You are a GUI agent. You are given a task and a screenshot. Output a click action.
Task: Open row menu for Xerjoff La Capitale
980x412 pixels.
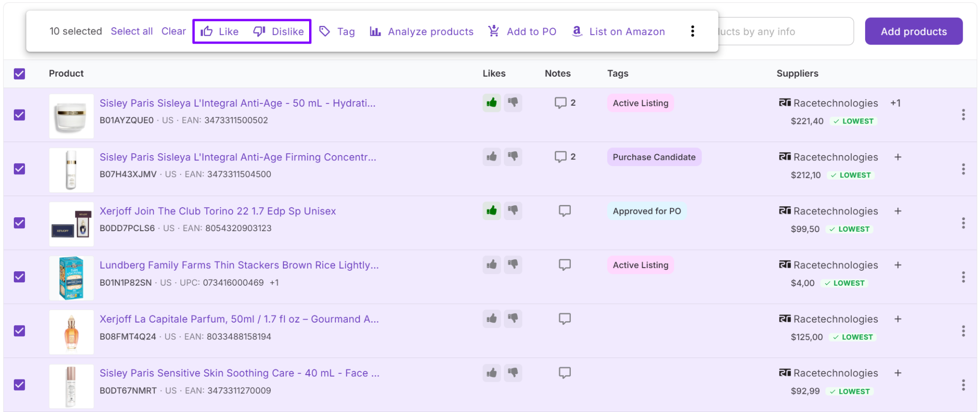click(x=963, y=331)
